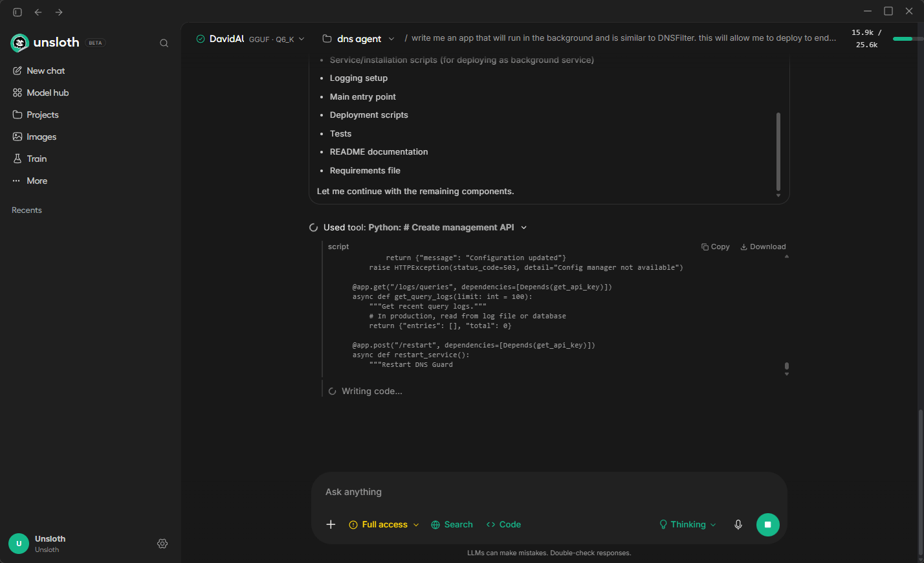This screenshot has width=924, height=563.
Task: Start a New chat
Action: coord(39,71)
